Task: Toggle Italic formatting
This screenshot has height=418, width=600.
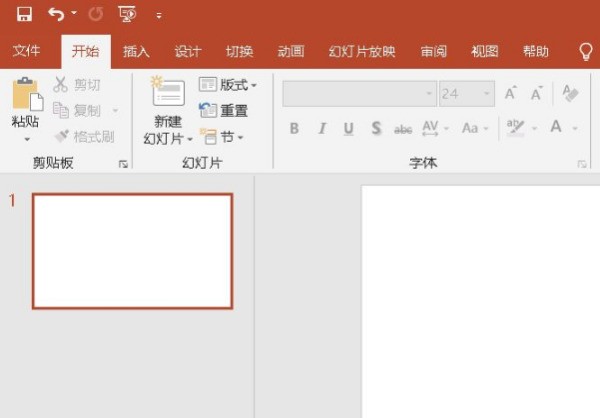Action: click(322, 128)
